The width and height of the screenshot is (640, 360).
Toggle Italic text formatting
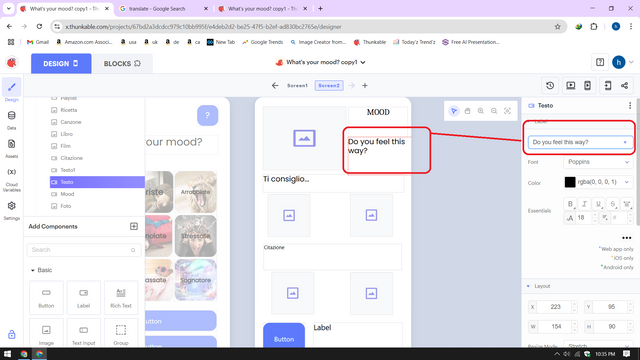point(584,204)
